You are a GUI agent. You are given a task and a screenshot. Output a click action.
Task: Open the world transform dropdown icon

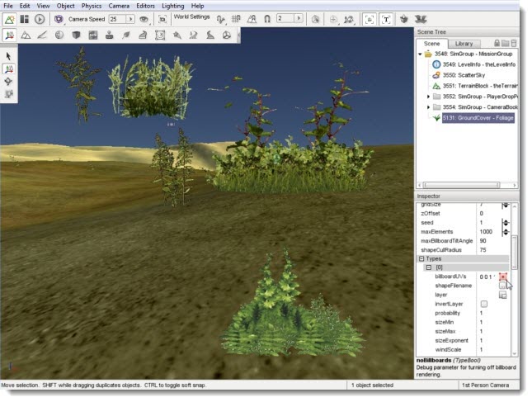pyautogui.click(x=349, y=19)
